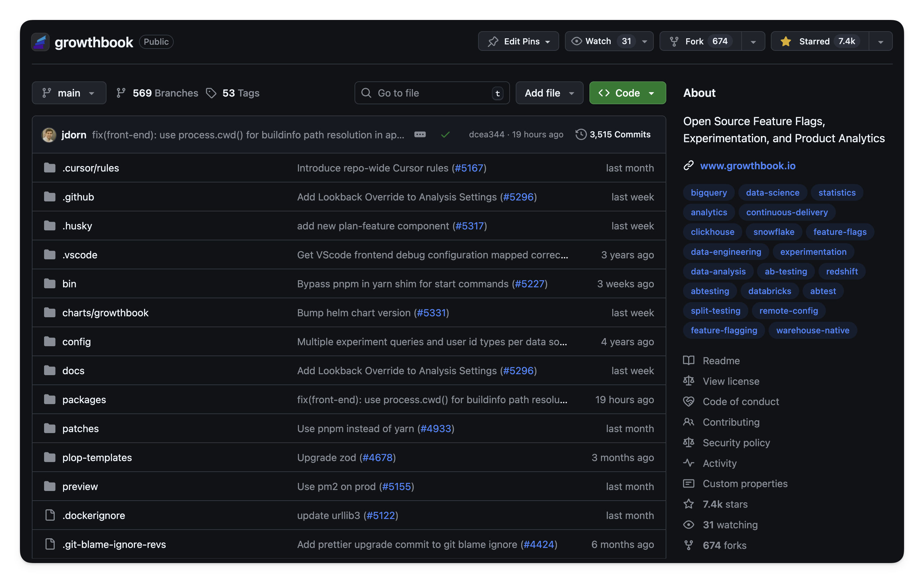The height and width of the screenshot is (583, 924).
Task: Click the feature-flags topic tag
Action: 840,232
